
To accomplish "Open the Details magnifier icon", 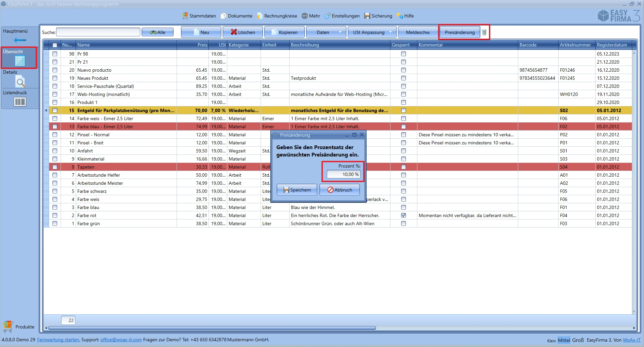I will pos(20,81).
